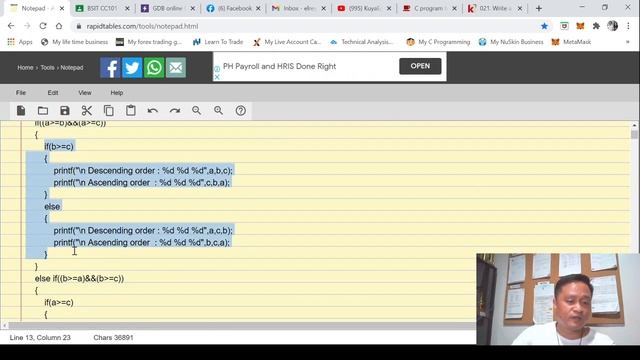Go to the Tools breadcrumb link
The height and width of the screenshot is (360, 640).
click(x=47, y=67)
